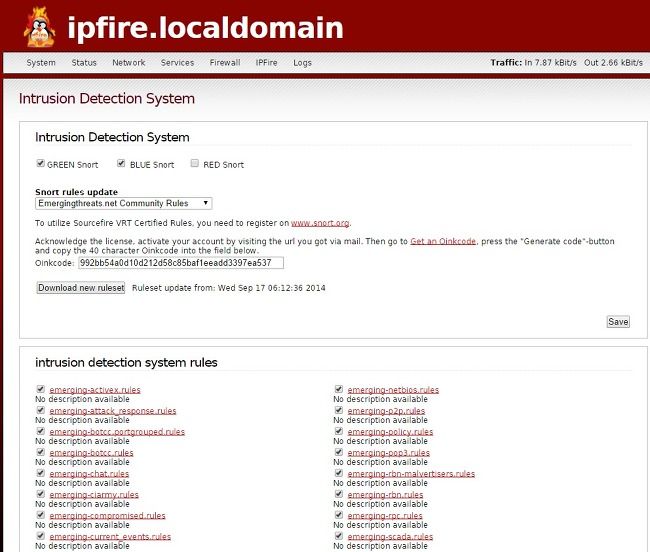Toggle emerging-netbios.rules checkbox
Screen dimensions: 650x552
(x=339, y=389)
